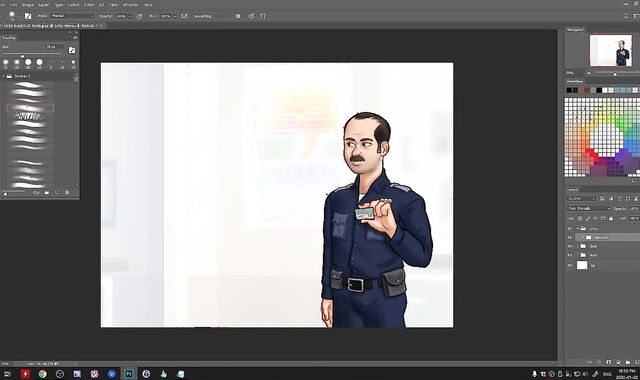Viewport: 640px width, 380px height.
Task: Open the status bar info arrow
Action: 75,363
